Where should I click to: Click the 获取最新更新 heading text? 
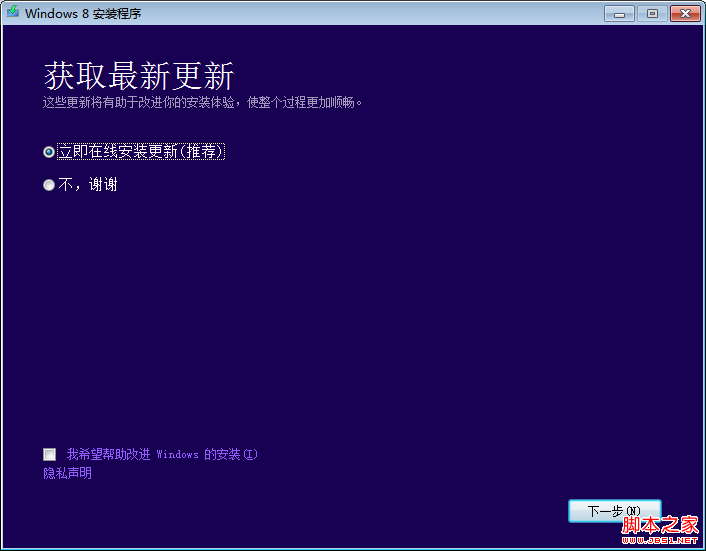(139, 76)
